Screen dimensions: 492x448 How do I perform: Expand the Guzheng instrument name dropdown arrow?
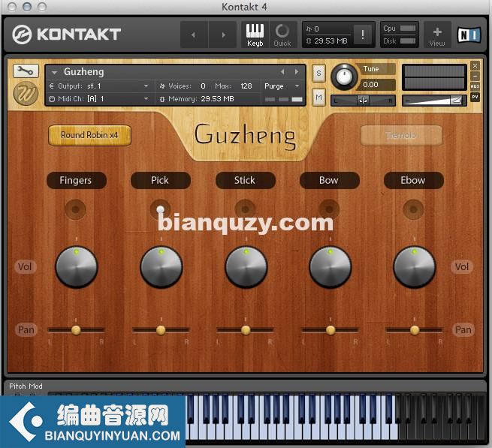(x=54, y=73)
